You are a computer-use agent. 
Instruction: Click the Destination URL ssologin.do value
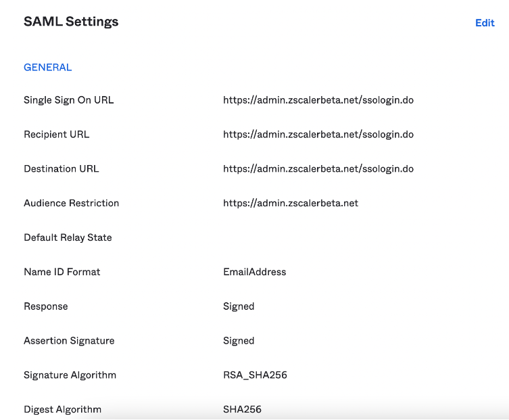pyautogui.click(x=318, y=169)
